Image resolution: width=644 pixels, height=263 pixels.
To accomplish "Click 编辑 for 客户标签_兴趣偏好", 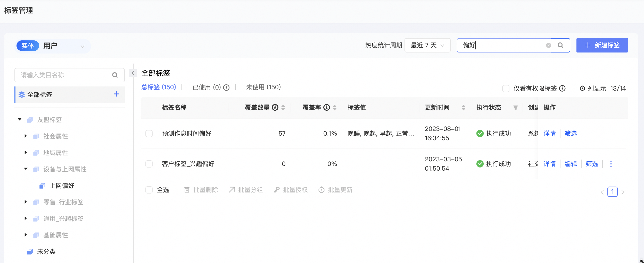I will 571,164.
